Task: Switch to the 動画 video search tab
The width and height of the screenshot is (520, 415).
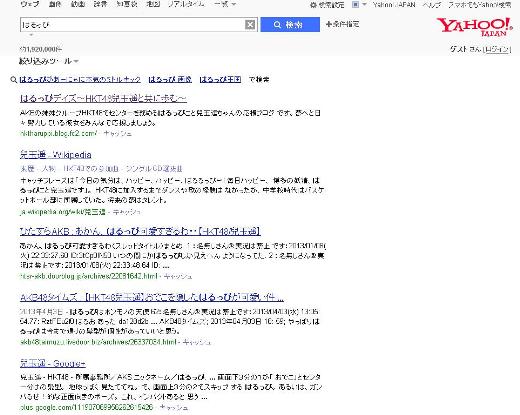Action: (x=78, y=4)
